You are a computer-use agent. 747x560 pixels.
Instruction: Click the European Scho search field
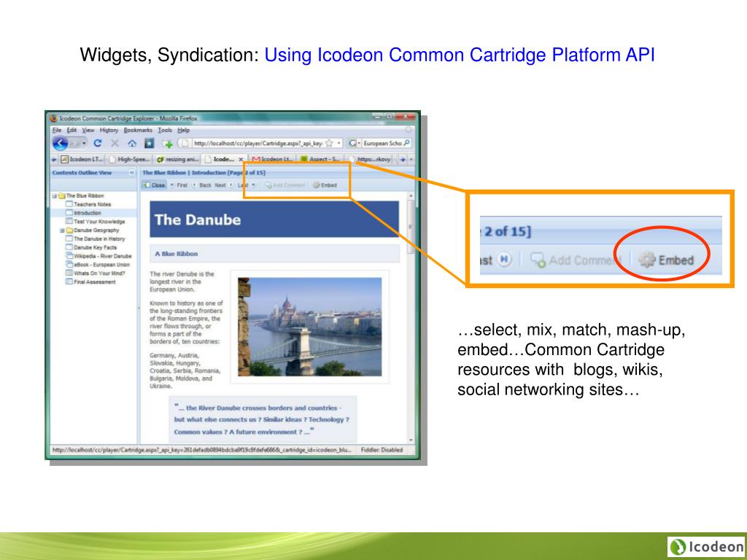point(382,143)
